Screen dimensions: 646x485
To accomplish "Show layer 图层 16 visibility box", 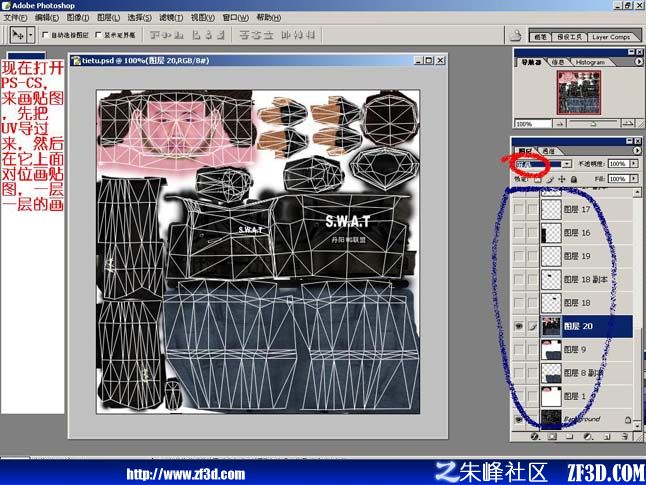I will 519,233.
